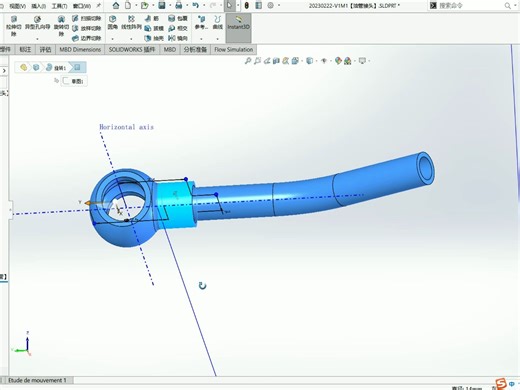Screen dimensions: 520x390
Task: Zoom to Fit in heads-up toolbar
Action: (x=248, y=61)
